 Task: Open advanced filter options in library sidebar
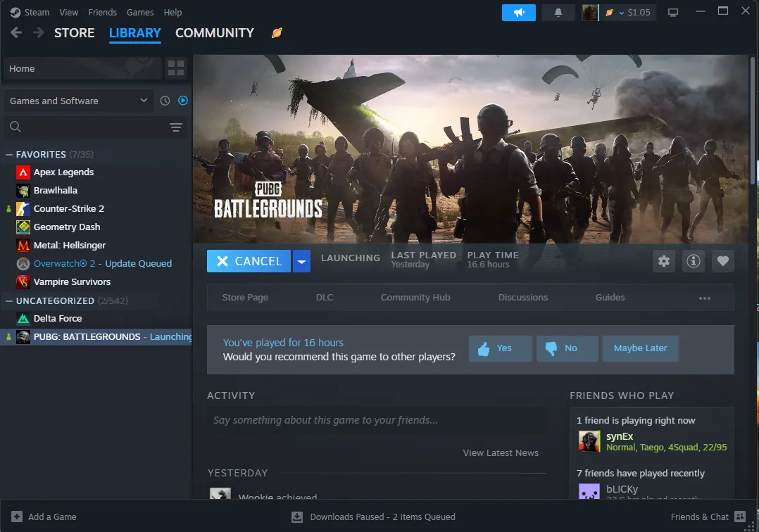175,127
